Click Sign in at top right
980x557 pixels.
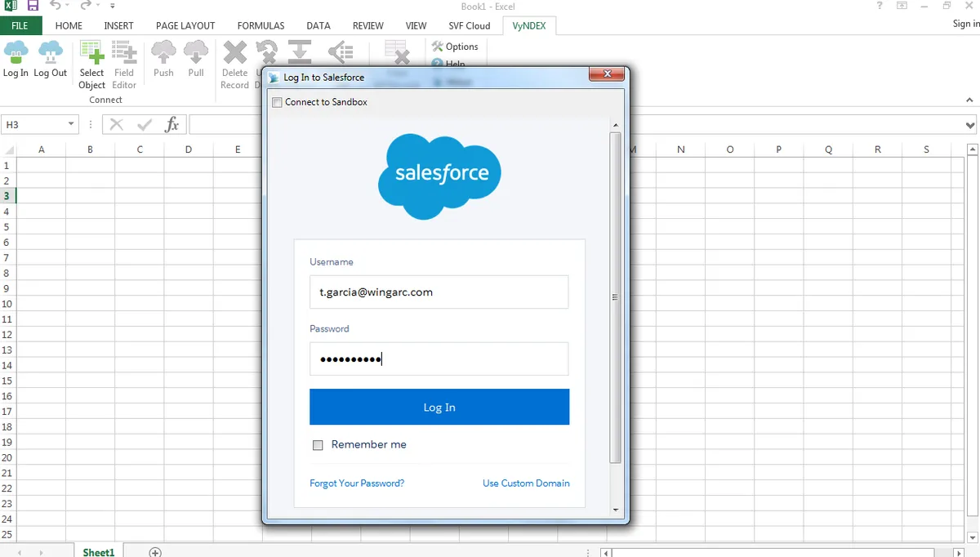coord(966,24)
